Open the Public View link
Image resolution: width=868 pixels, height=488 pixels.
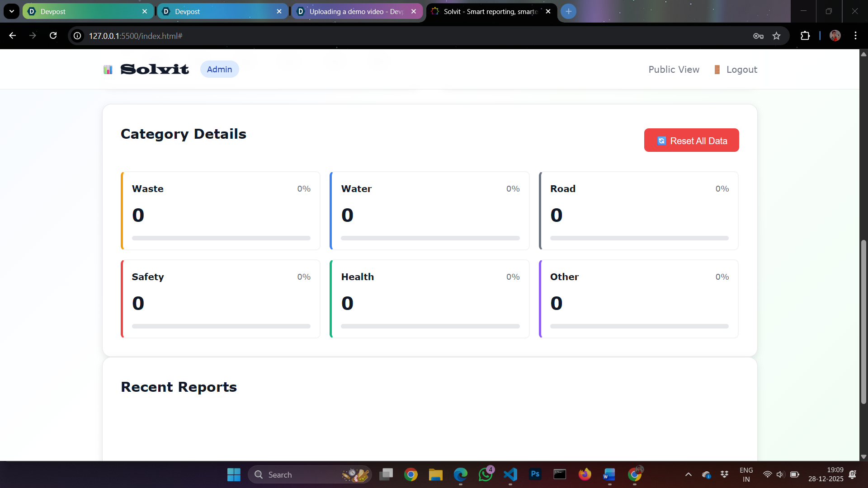click(x=674, y=70)
